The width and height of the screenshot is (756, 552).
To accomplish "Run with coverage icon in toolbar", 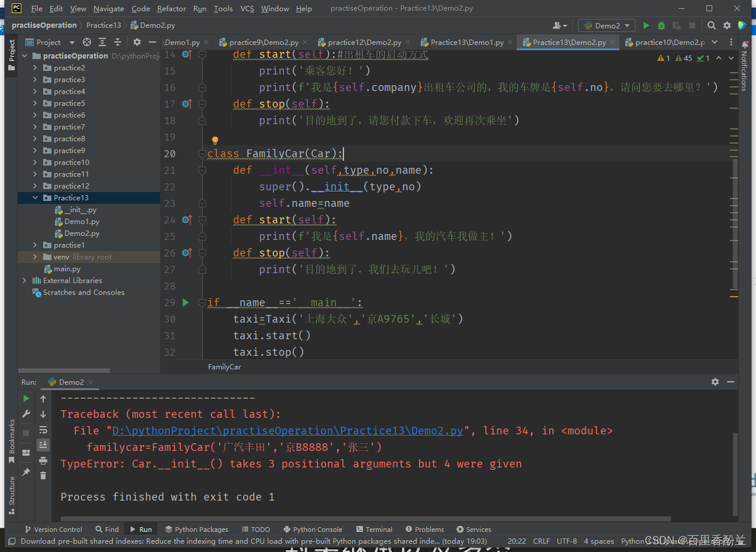I will 677,25.
